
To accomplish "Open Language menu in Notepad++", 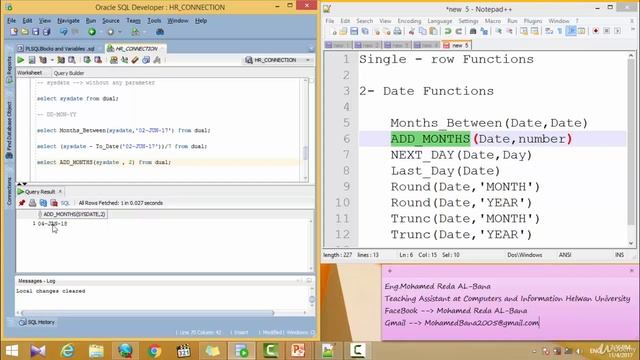I will 440,21.
